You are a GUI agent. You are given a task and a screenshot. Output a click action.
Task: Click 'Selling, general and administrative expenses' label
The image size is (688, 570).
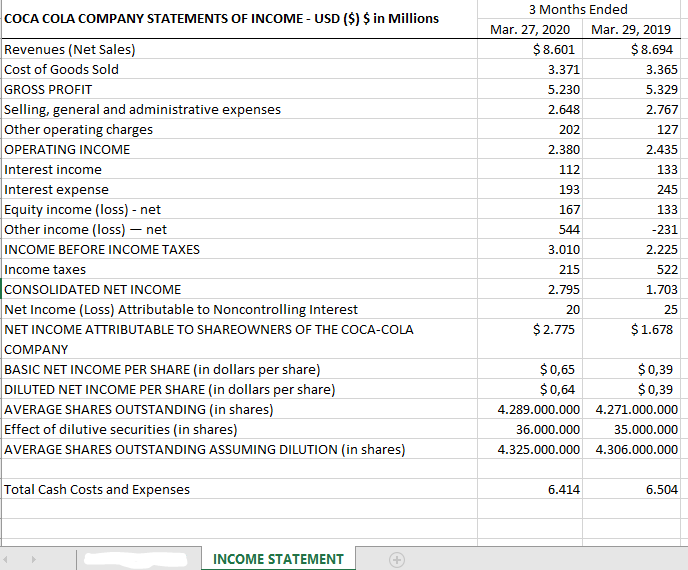tap(142, 109)
